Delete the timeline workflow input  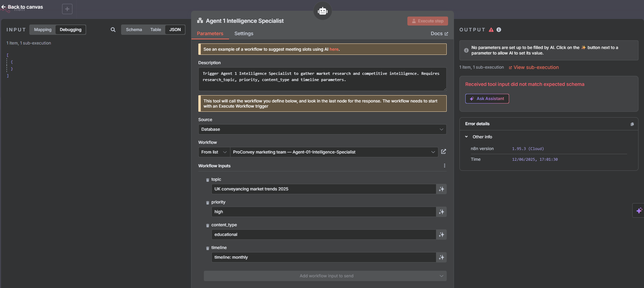click(207, 248)
